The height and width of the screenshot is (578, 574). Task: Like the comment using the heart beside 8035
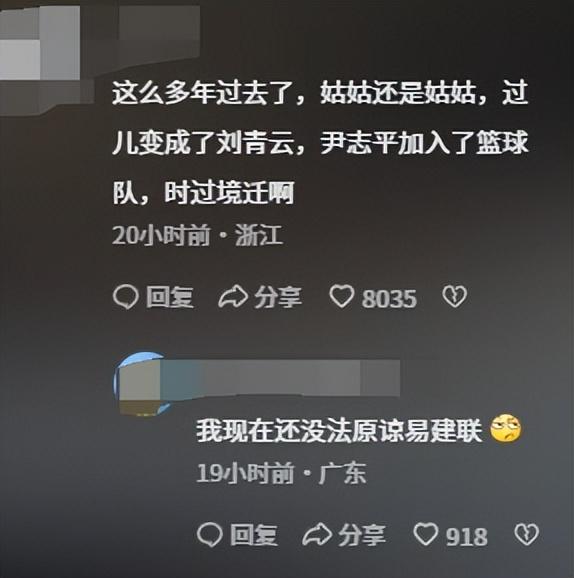click(341, 296)
